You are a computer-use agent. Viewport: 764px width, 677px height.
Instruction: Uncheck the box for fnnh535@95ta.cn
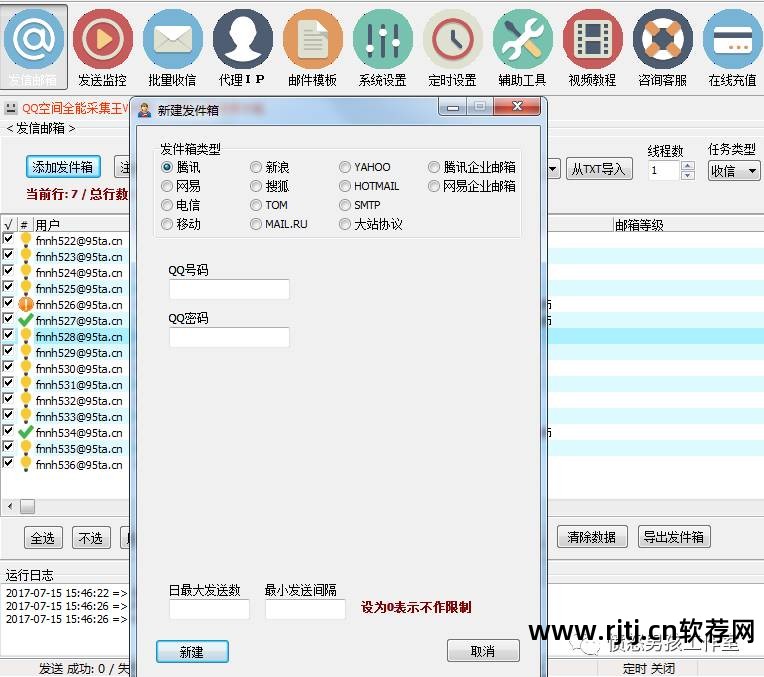(x=8, y=446)
